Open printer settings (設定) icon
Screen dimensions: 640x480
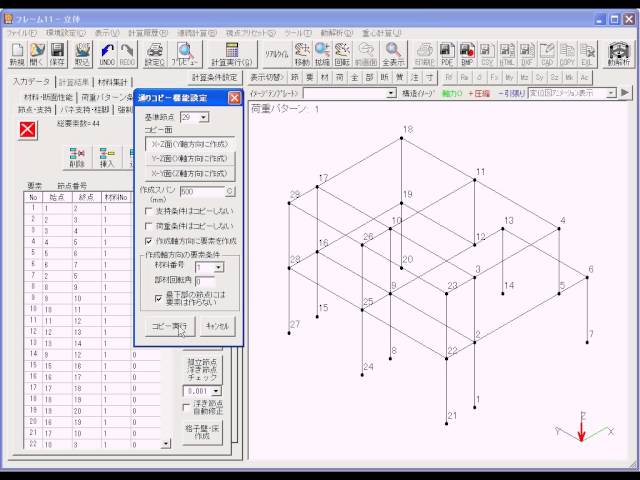click(x=154, y=54)
